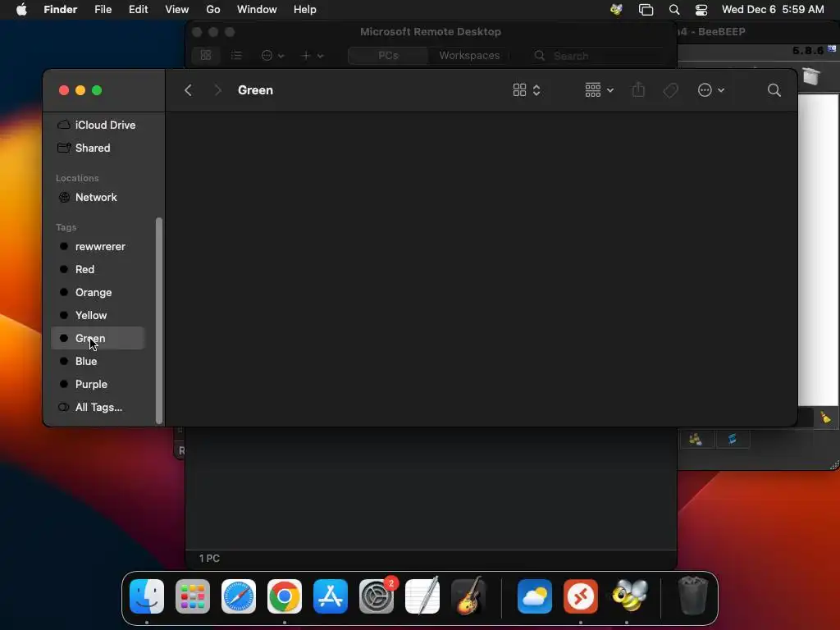Click BeeBEEP blue file icon
The height and width of the screenshot is (630, 840).
[x=732, y=440]
